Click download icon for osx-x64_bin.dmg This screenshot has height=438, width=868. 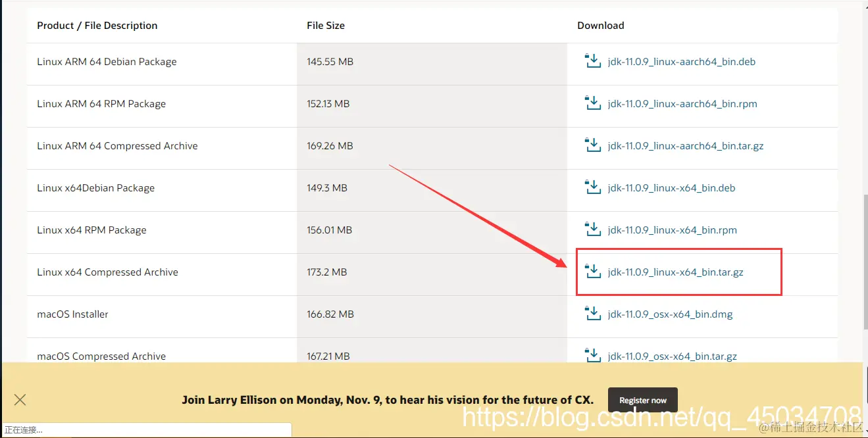coord(593,314)
